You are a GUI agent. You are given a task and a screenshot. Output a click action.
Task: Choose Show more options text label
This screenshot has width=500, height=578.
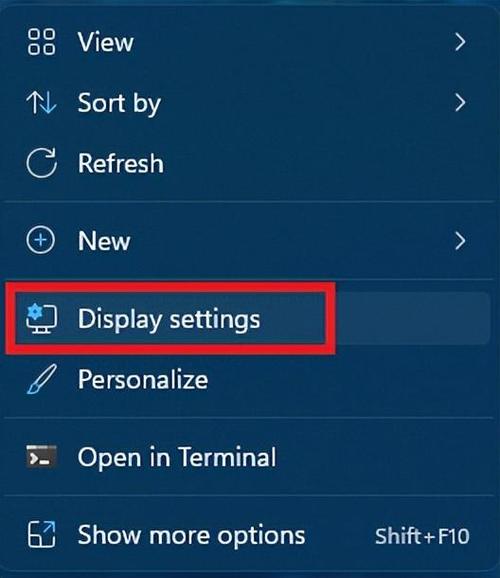pyautogui.click(x=191, y=535)
